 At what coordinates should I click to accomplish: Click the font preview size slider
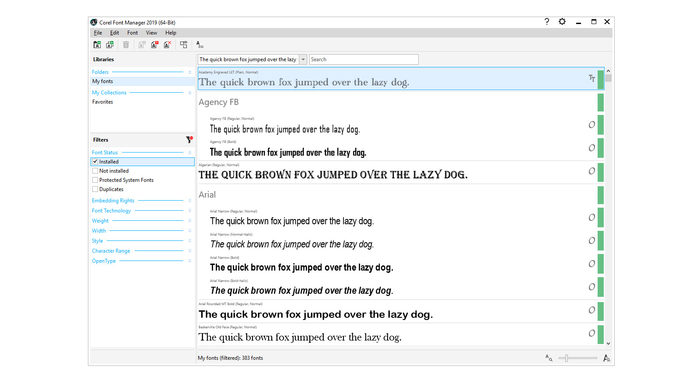pos(577,358)
